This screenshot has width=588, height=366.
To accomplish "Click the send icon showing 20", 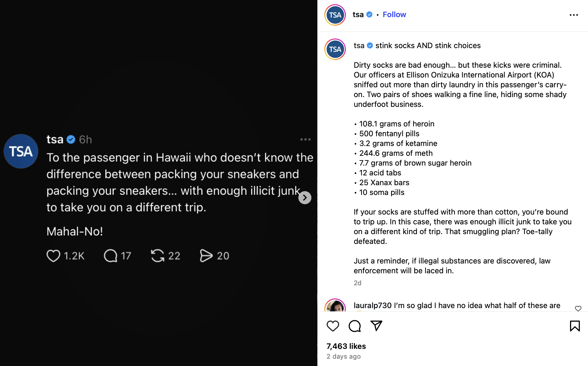I will (206, 256).
